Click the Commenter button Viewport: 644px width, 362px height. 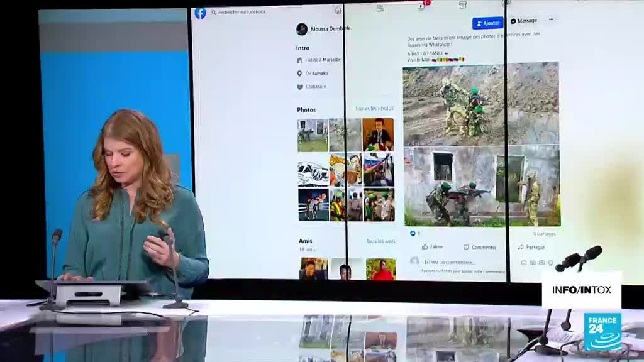pos(480,247)
